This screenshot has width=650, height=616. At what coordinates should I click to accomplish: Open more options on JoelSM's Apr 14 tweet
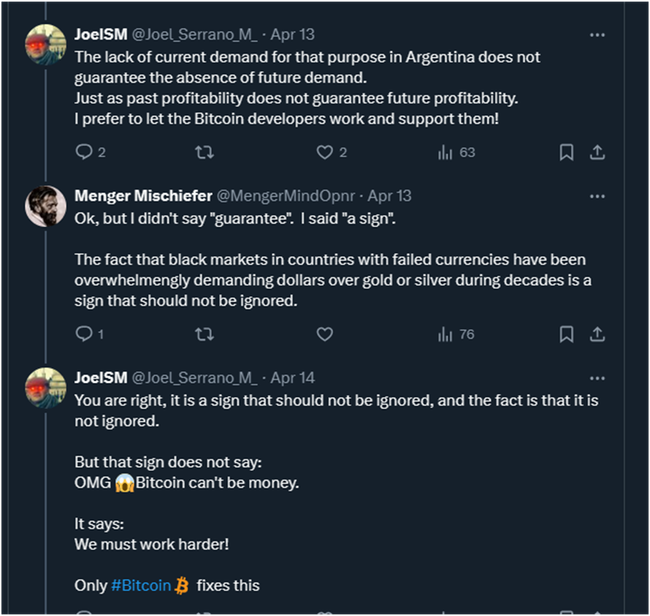tap(597, 378)
